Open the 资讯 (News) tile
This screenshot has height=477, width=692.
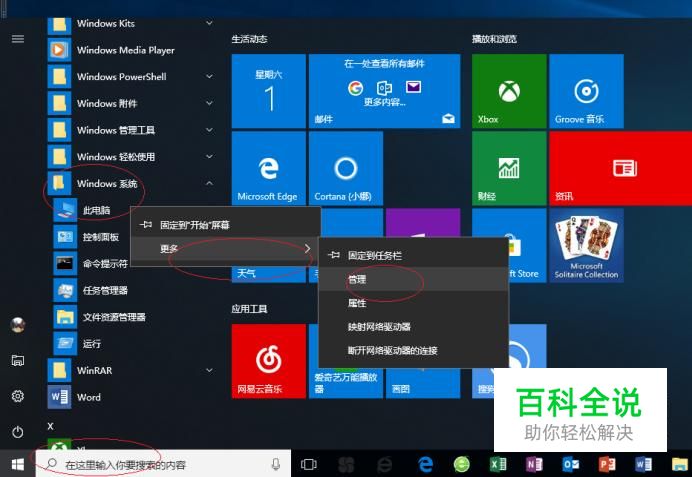(x=621, y=168)
